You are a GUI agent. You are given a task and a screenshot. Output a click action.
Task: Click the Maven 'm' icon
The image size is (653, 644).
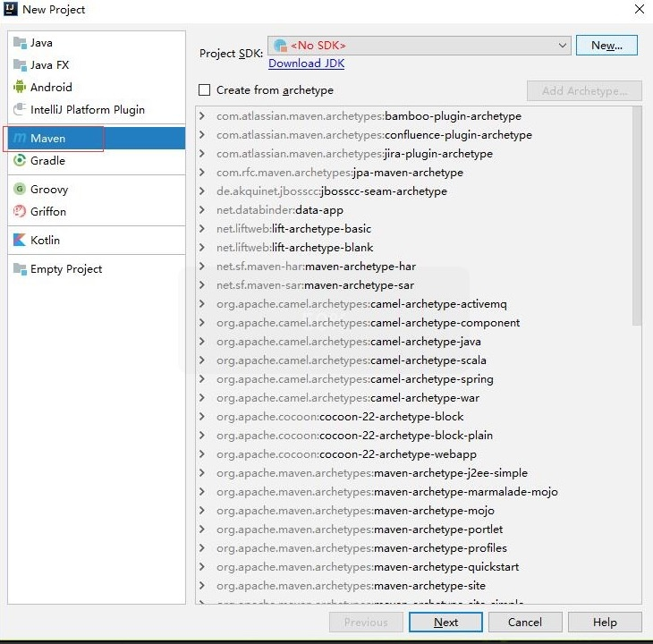click(20, 138)
